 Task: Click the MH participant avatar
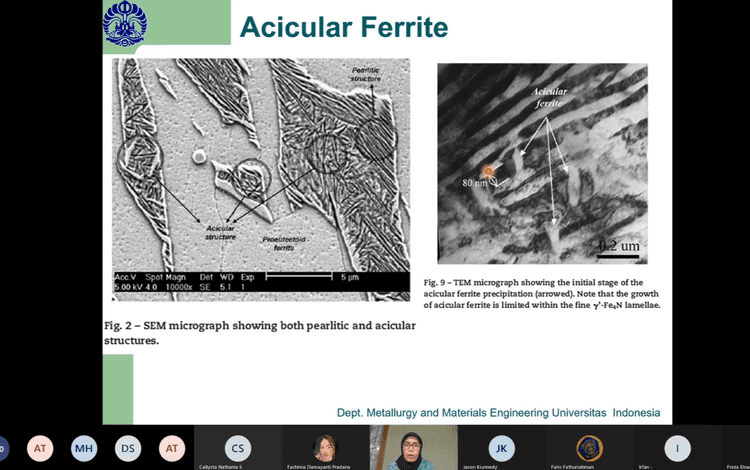pos(84,448)
